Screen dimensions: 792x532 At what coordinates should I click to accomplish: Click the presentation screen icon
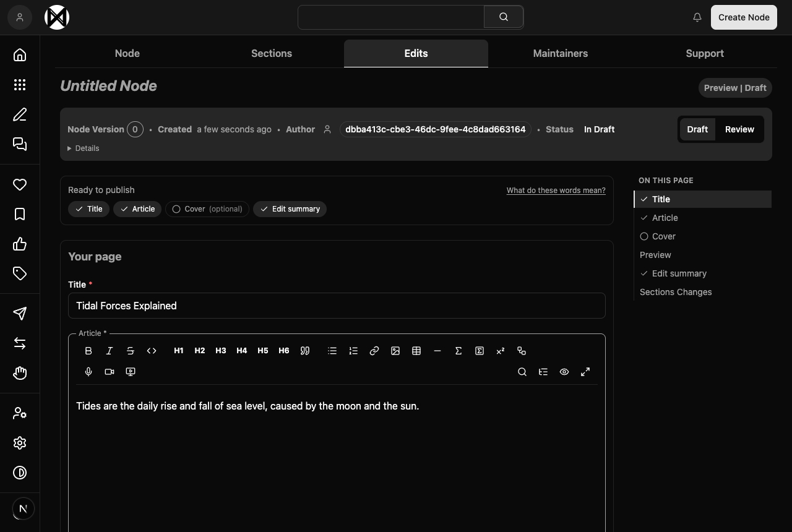pos(131,372)
